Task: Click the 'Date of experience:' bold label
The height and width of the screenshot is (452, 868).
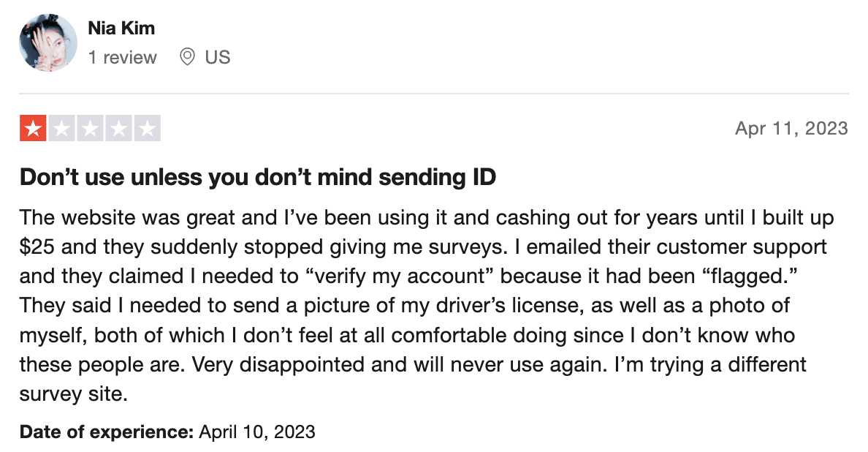Action: coord(106,432)
